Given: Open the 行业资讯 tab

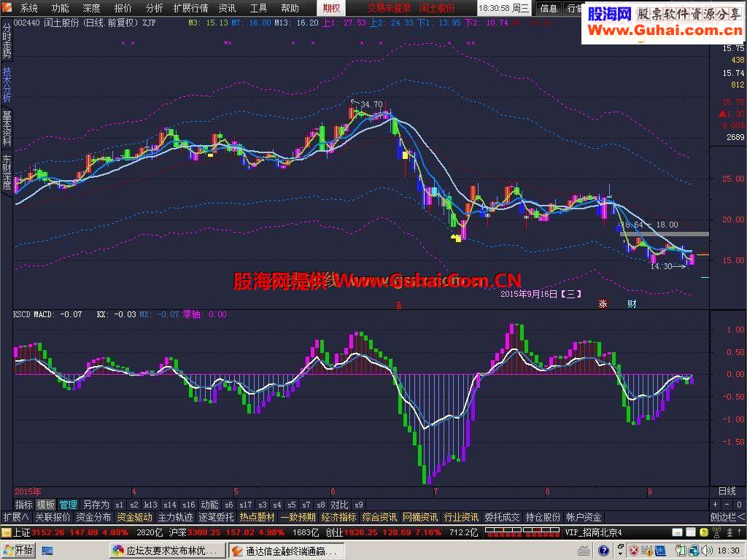Looking at the screenshot, I should (461, 517).
